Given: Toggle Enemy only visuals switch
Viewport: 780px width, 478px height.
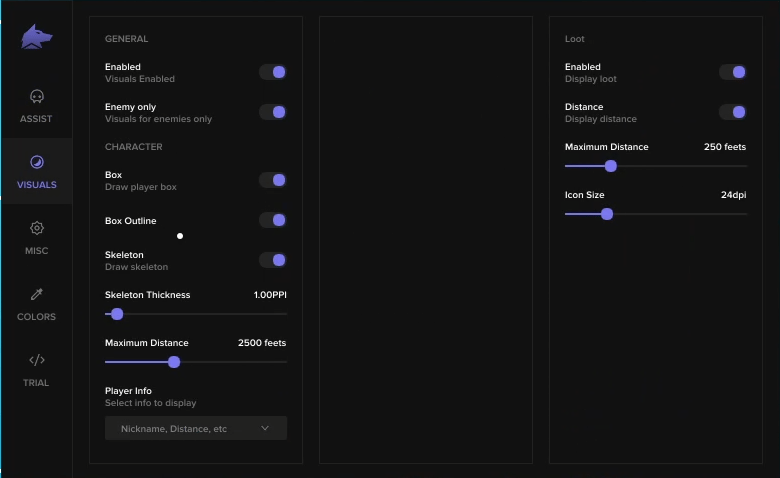Looking at the screenshot, I should click(x=273, y=112).
